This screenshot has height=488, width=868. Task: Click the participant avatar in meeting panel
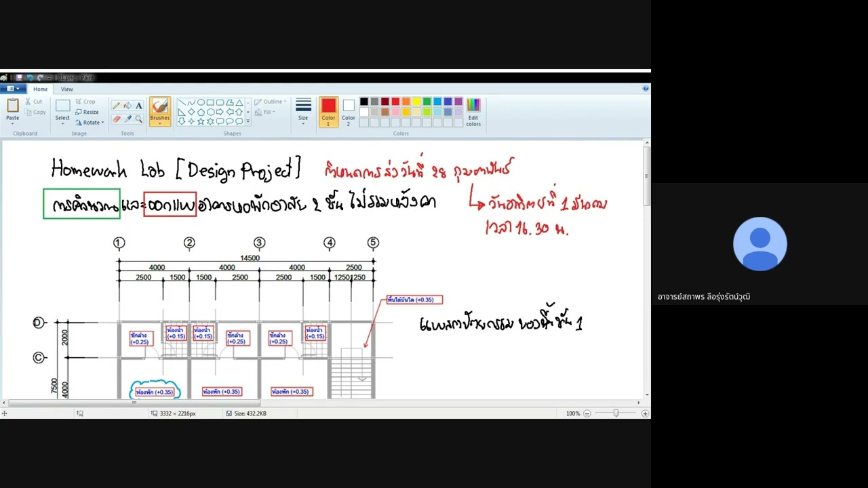point(760,244)
